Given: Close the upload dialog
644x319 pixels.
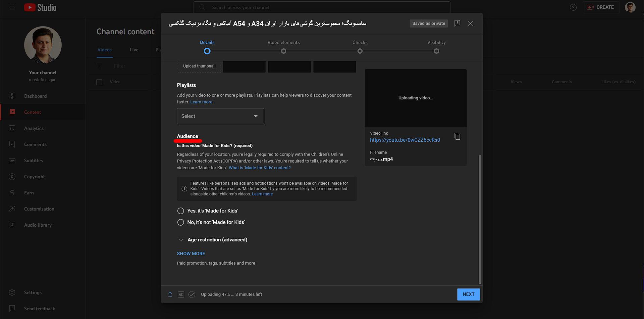Looking at the screenshot, I should pos(471,24).
